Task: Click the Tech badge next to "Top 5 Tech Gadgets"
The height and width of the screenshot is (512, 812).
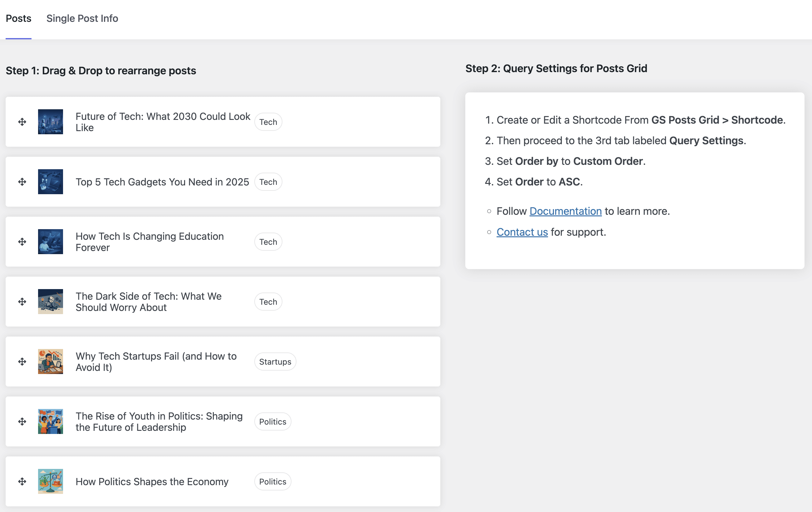Action: [268, 182]
